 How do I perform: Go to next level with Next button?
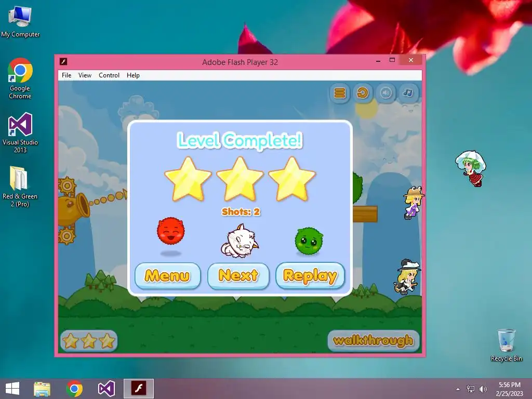tap(238, 276)
